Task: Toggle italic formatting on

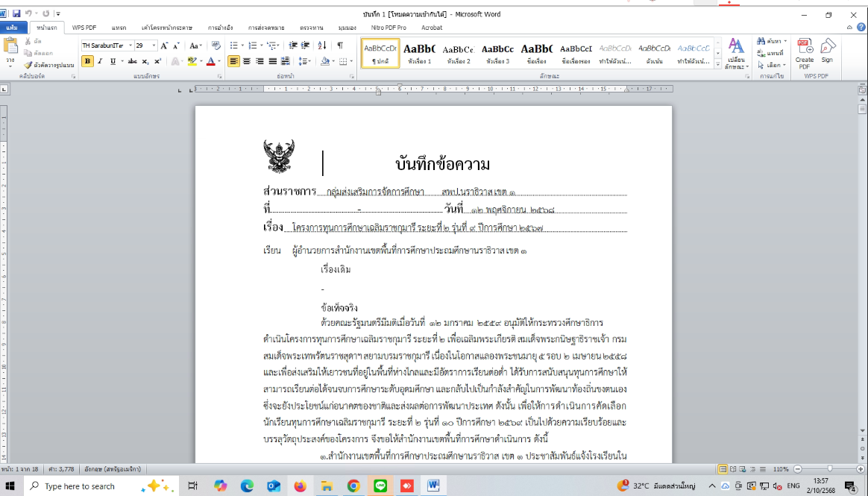Action: [x=100, y=60]
